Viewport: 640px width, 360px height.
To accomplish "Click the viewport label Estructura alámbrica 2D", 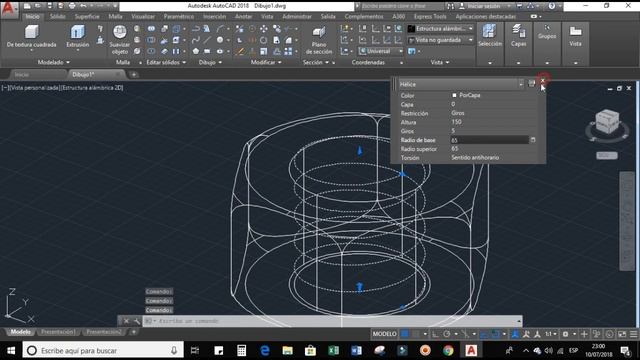I will [x=92, y=88].
